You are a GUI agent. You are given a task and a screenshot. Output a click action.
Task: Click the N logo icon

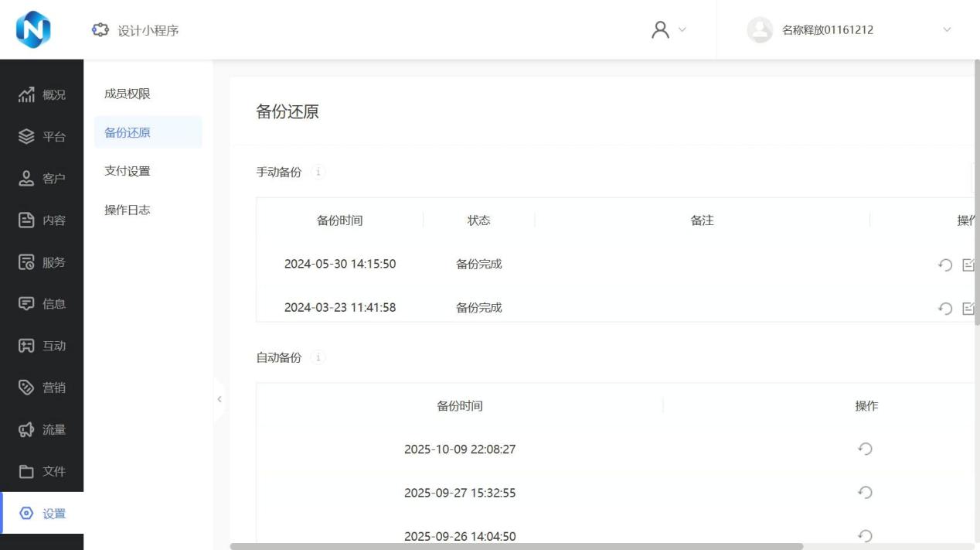coord(32,29)
